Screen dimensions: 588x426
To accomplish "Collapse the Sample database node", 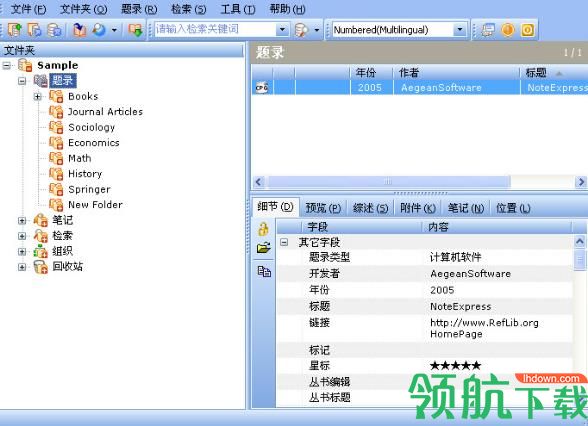I will (6, 66).
